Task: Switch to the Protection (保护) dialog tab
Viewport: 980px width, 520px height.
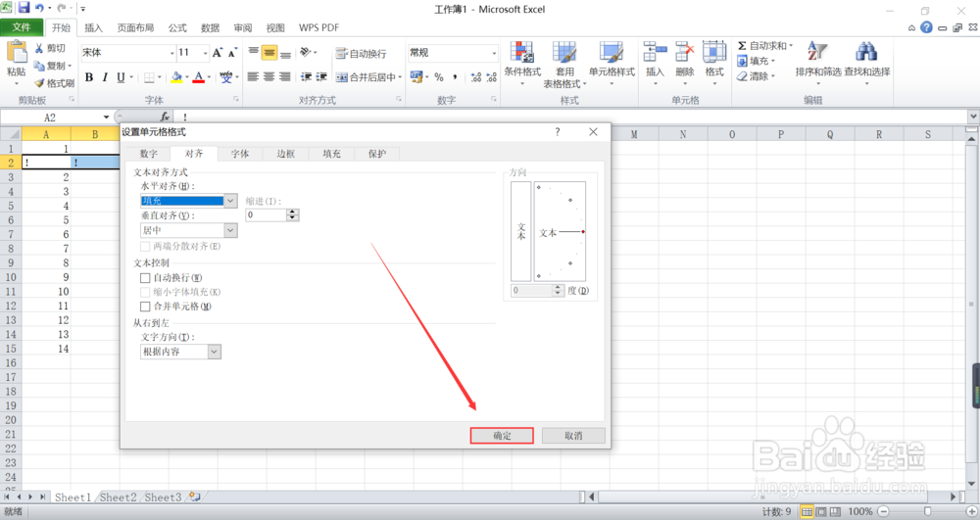Action: pos(377,154)
